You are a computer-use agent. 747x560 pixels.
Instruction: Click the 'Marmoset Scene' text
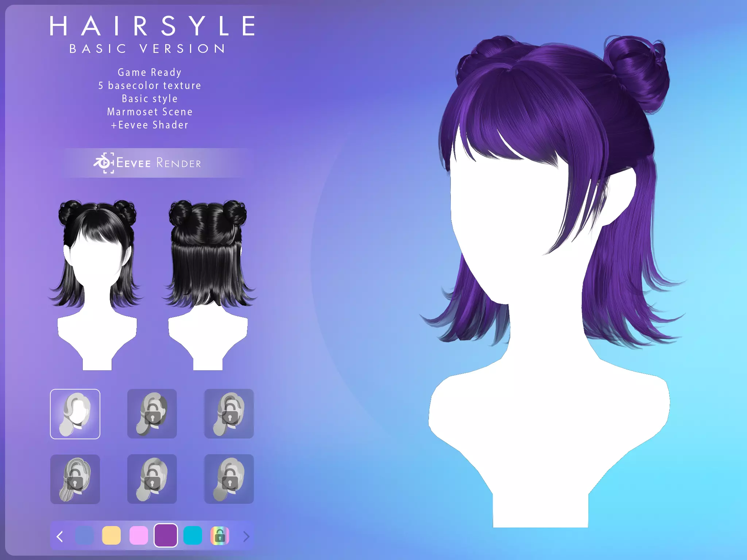(150, 112)
